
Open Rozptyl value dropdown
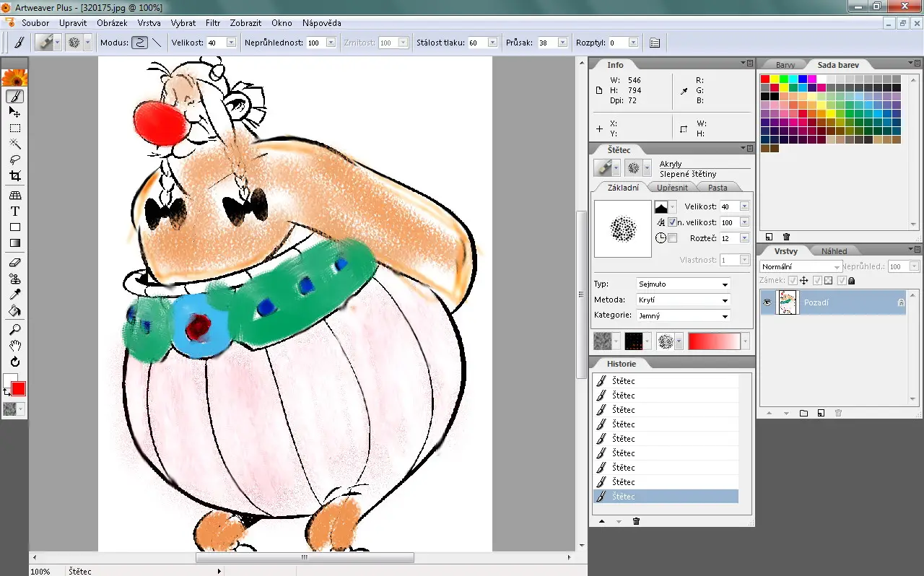pos(633,43)
